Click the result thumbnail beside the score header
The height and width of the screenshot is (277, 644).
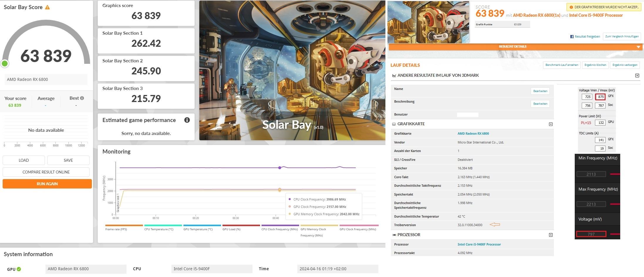(428, 22)
